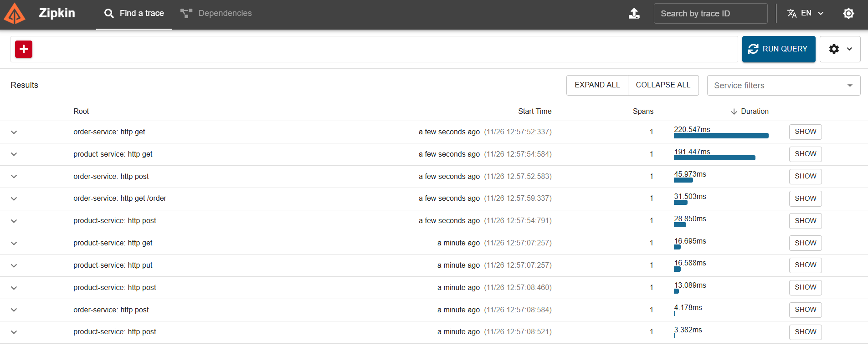Open the Service filters dropdown
This screenshot has height=346, width=868.
click(783, 86)
